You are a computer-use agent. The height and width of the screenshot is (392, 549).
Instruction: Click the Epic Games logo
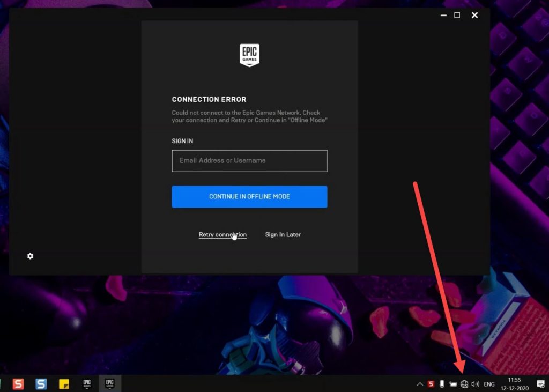tap(249, 55)
